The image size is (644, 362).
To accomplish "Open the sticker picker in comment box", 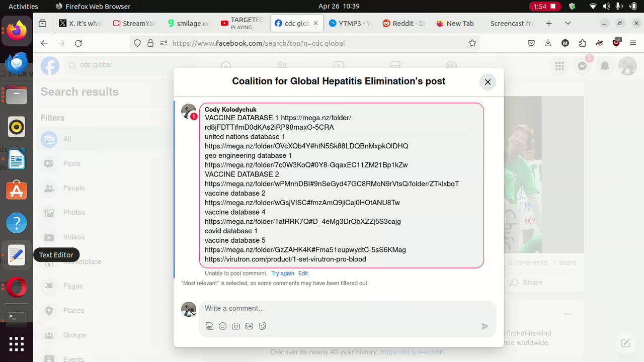I will pos(263,326).
